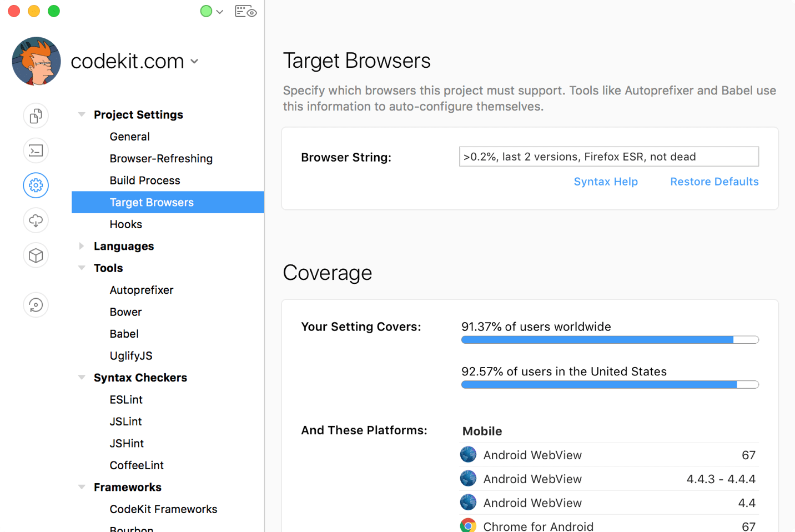Click the Syntax Checkers heading label
The height and width of the screenshot is (532, 795).
point(140,378)
